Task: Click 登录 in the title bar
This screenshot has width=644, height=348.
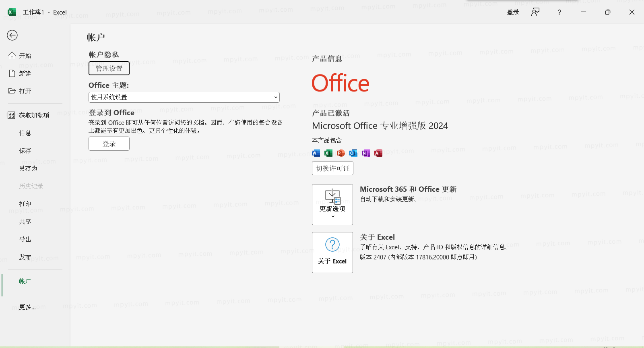Action: pyautogui.click(x=513, y=12)
